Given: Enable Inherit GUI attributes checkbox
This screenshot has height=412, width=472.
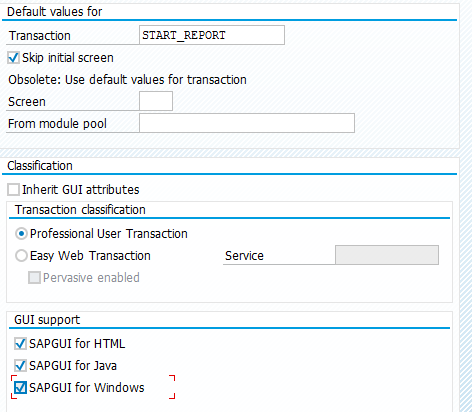Looking at the screenshot, I should (x=14, y=190).
